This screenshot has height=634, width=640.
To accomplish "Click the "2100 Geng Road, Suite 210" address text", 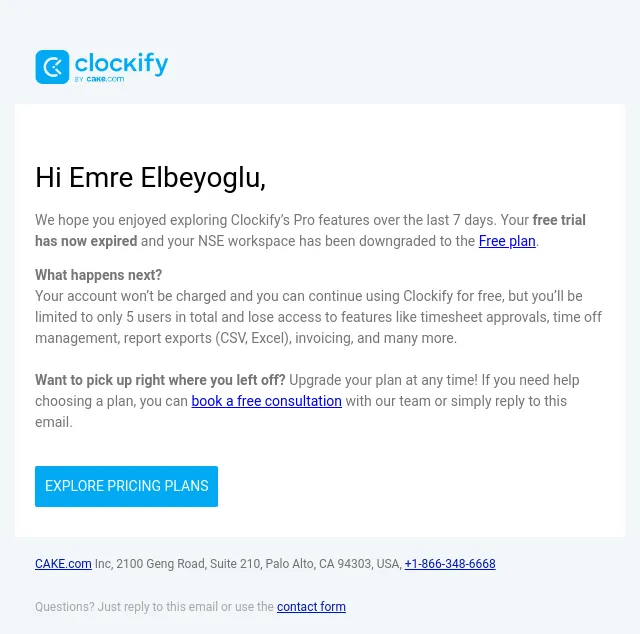I will pyautogui.click(x=188, y=564).
